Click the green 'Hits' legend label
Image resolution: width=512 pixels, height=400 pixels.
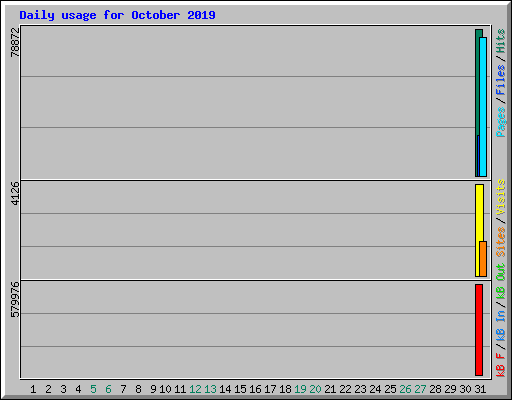(501, 41)
